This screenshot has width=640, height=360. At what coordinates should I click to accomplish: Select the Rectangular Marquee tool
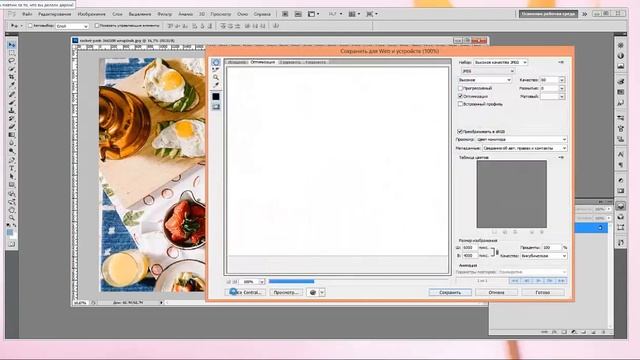(12, 53)
